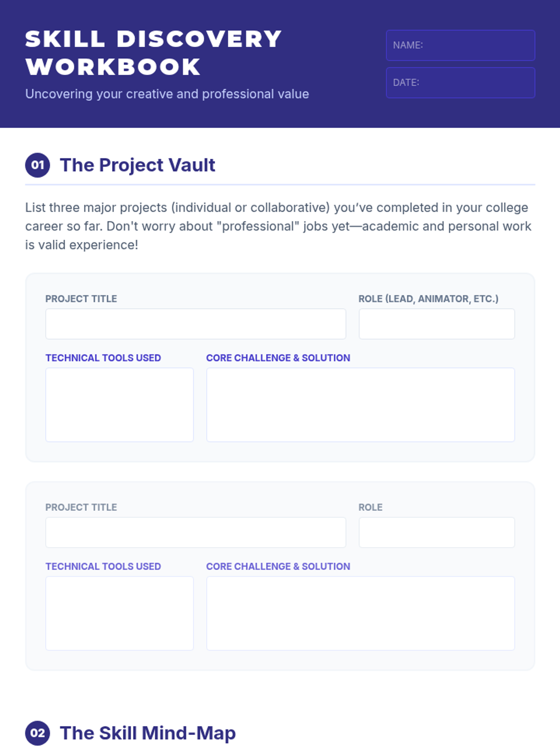Screen dimensions: 560x747
Task: Focus the Role (Lead, Animator, etc.) field
Action: click(436, 324)
